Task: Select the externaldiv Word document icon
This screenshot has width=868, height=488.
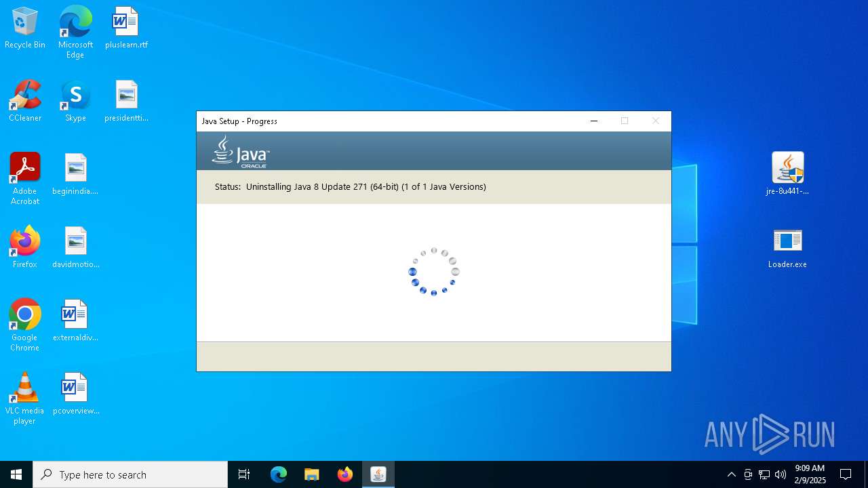Action: click(x=75, y=321)
